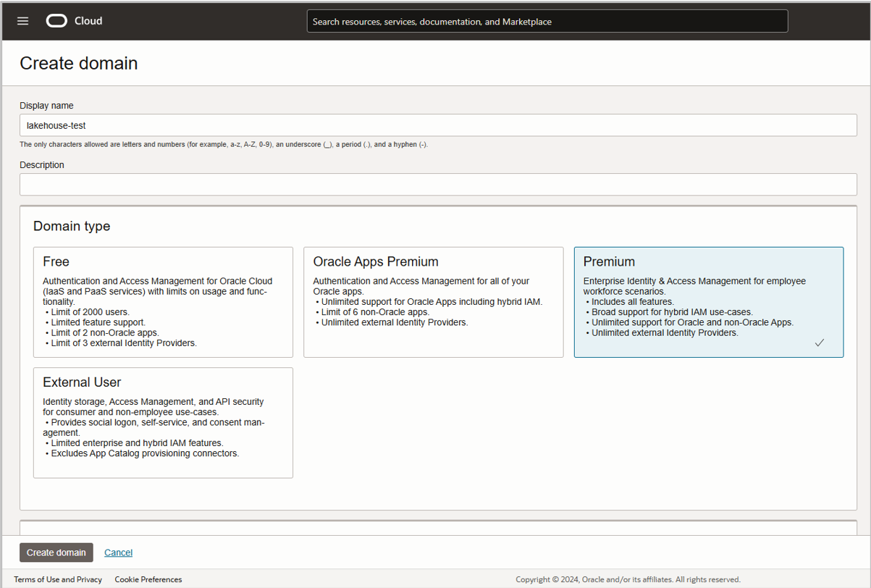Click the 'Domain type' section heading
The height and width of the screenshot is (588, 871).
point(72,226)
